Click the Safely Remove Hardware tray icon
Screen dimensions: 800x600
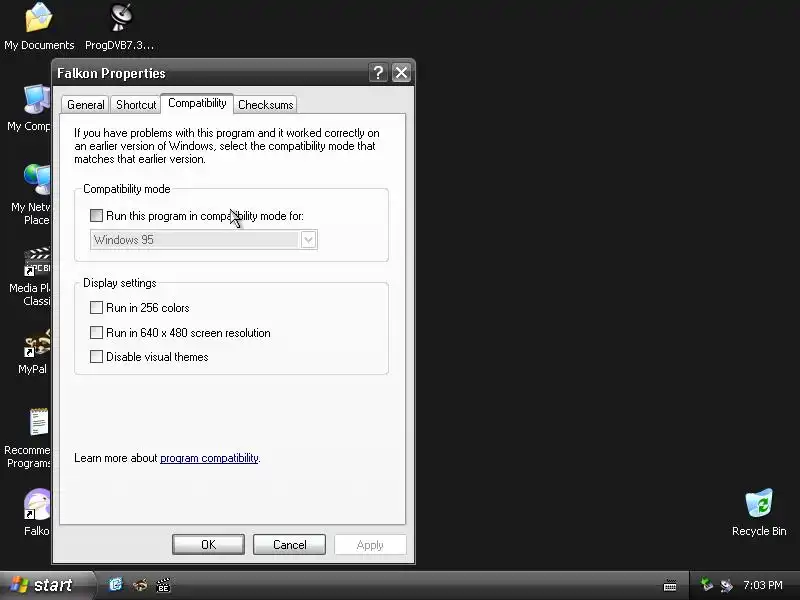706,584
